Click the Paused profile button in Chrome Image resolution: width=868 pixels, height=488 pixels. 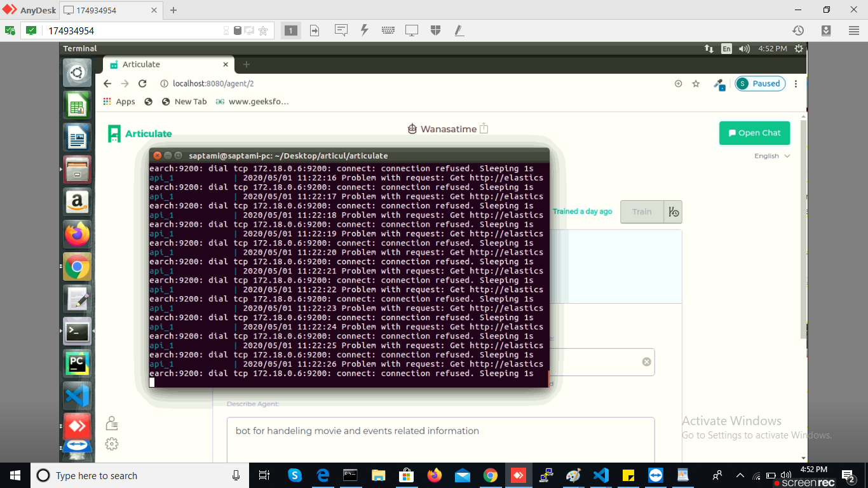(x=760, y=84)
